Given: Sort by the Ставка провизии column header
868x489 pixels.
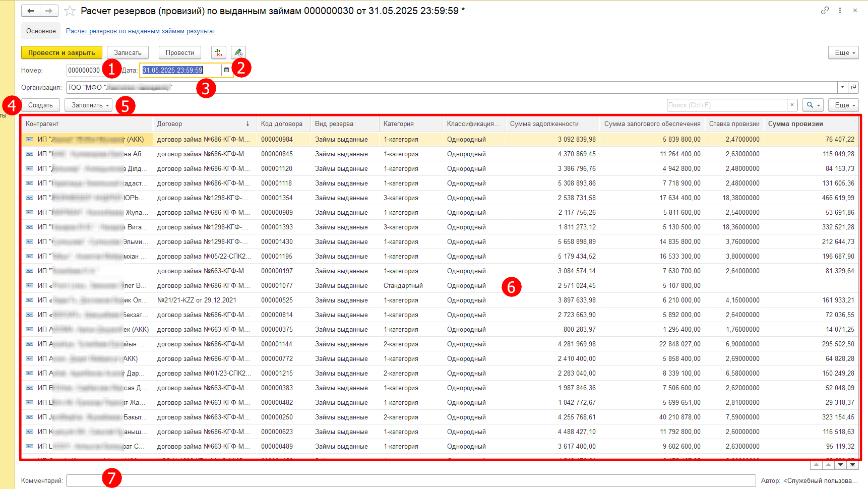Looking at the screenshot, I should point(734,124).
